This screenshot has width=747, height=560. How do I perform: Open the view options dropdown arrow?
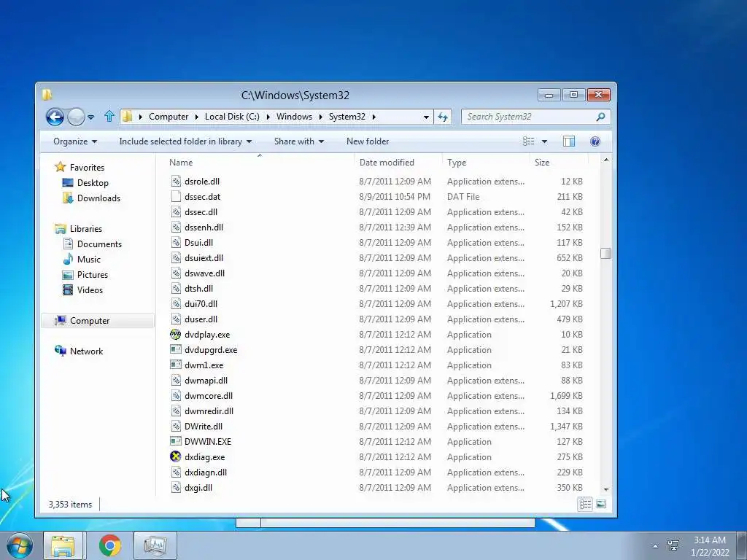[544, 141]
